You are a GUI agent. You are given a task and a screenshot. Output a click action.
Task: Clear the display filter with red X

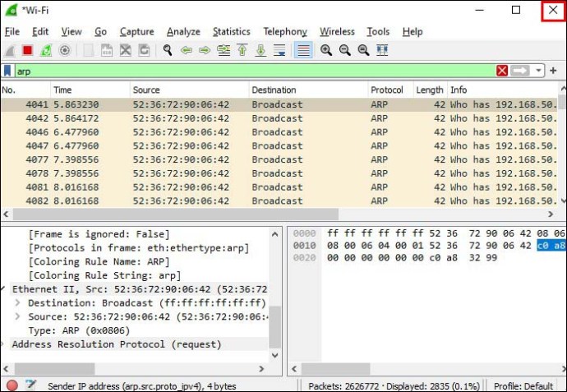tap(502, 71)
